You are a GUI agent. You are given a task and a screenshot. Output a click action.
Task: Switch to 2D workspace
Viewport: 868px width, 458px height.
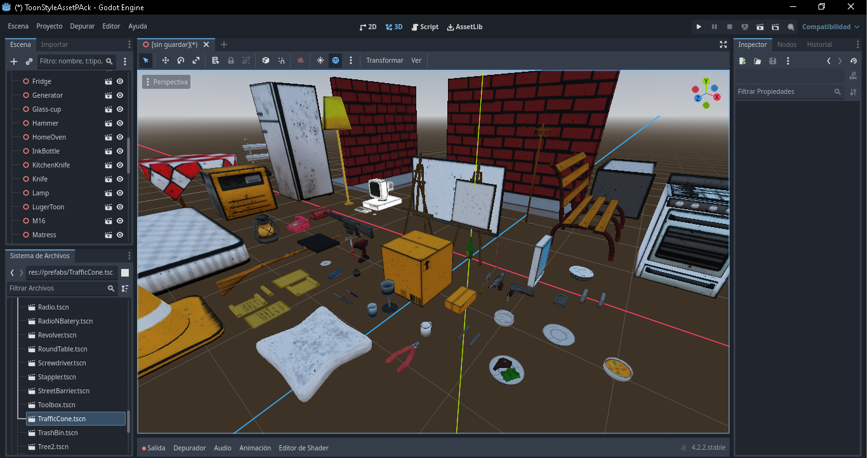(368, 27)
